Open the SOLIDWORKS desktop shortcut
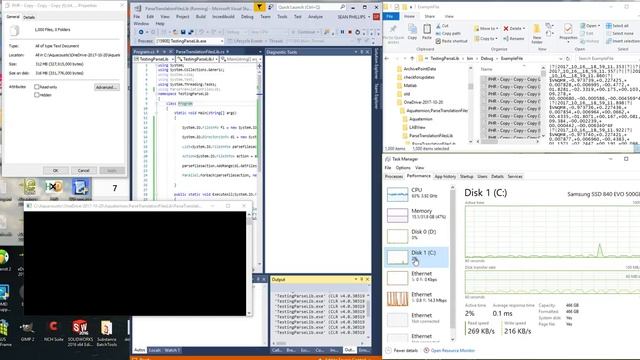 pyautogui.click(x=80, y=333)
